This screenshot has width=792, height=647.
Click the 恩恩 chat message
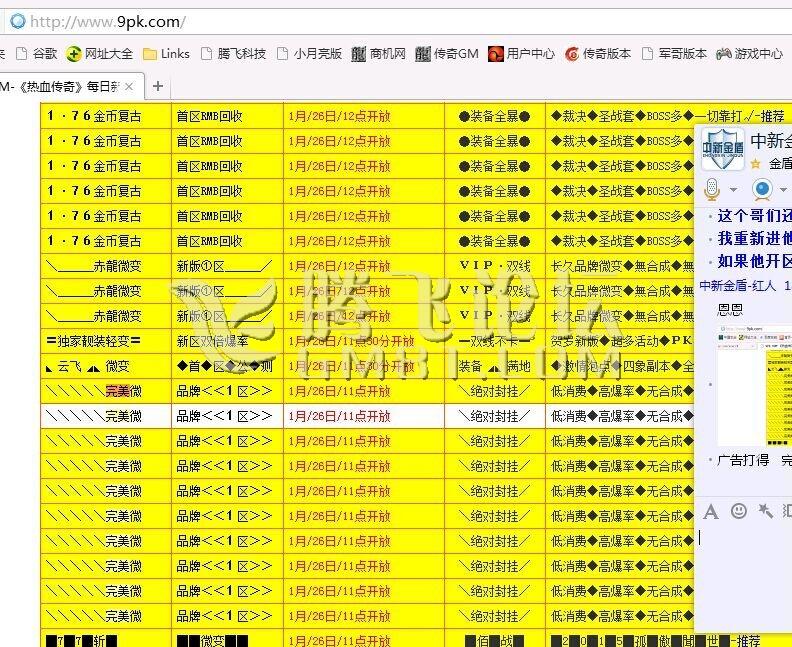(730, 309)
